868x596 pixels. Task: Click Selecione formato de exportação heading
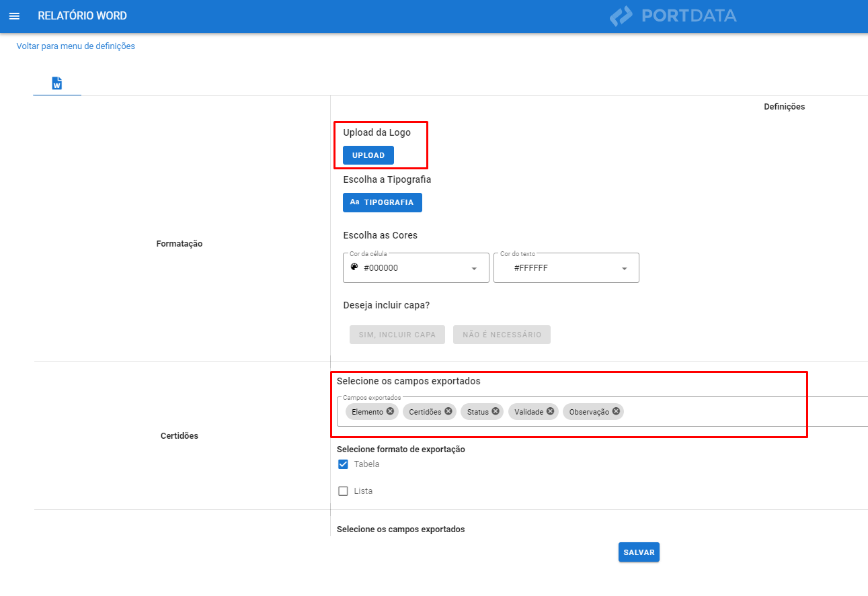(401, 449)
